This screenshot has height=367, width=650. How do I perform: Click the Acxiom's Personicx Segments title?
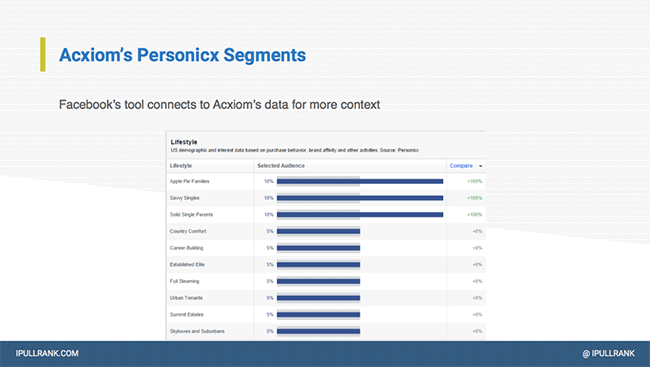point(182,55)
